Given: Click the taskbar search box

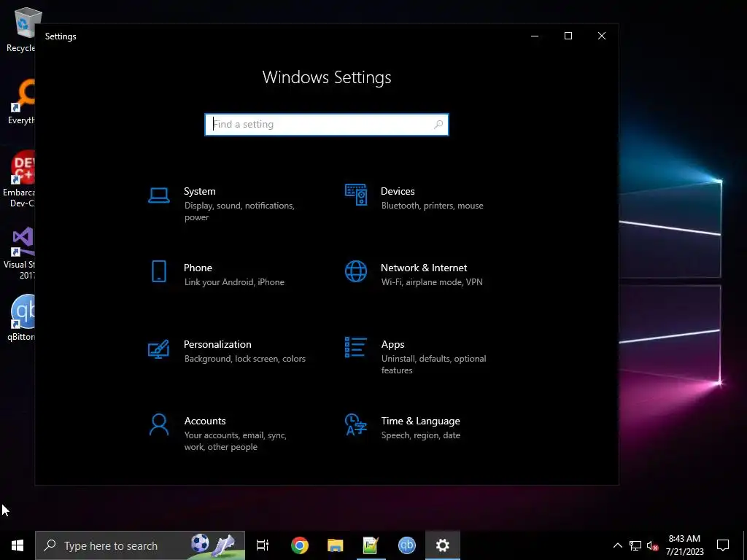Looking at the screenshot, I should tap(140, 545).
